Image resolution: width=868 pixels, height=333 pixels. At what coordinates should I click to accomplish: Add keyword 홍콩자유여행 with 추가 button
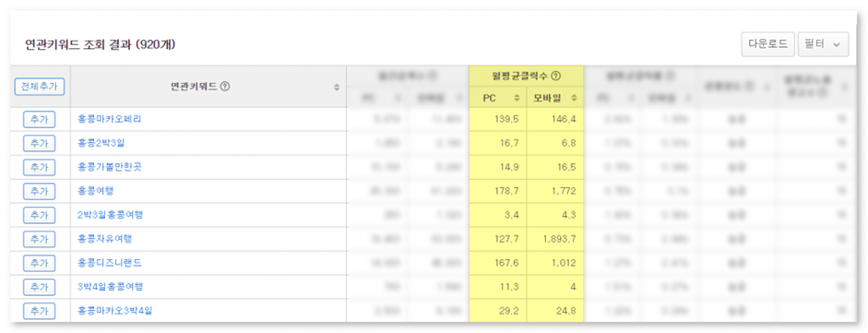[40, 240]
